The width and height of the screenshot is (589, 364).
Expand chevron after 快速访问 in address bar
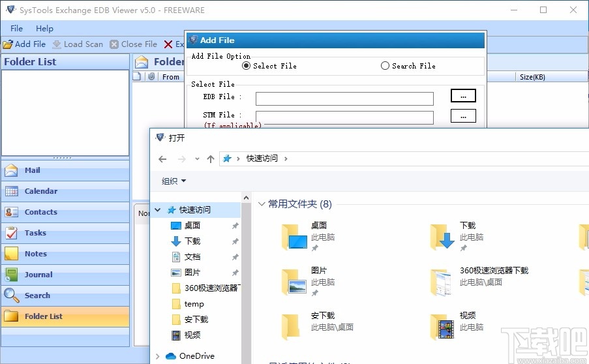click(286, 159)
